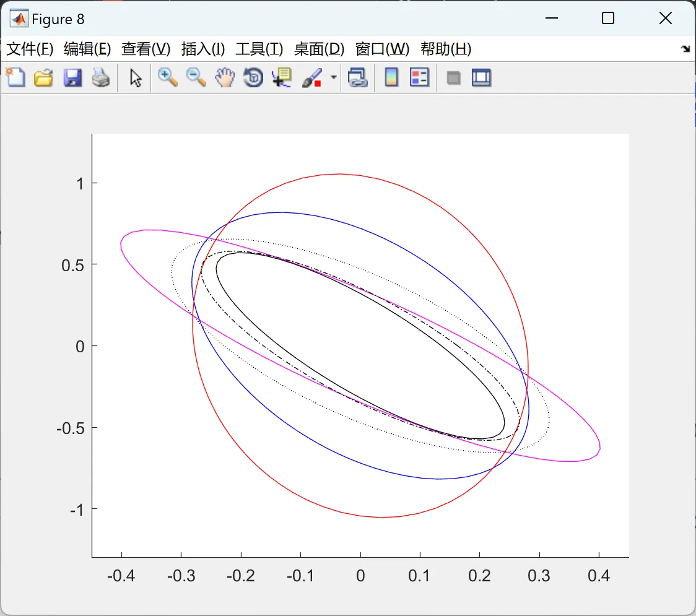Viewport: 696px width, 616px height.
Task: Click the red circle curve in plot
Action: (340, 174)
